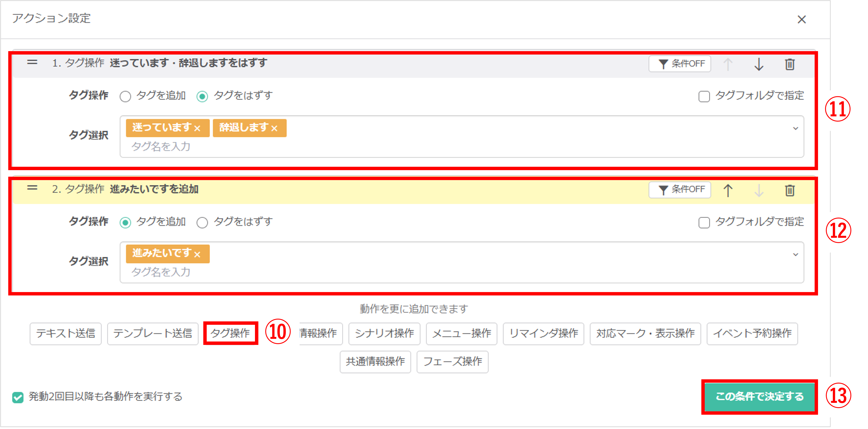Screen dimensions: 868x429
Task: Select タグをはずす radio in action 2
Action: pyautogui.click(x=202, y=222)
